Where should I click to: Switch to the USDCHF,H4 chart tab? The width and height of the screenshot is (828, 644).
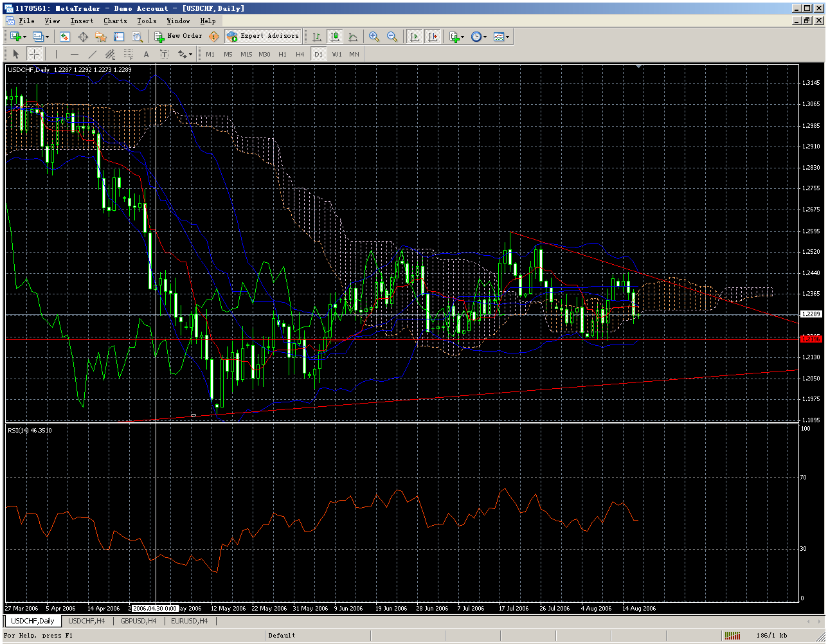coord(86,621)
